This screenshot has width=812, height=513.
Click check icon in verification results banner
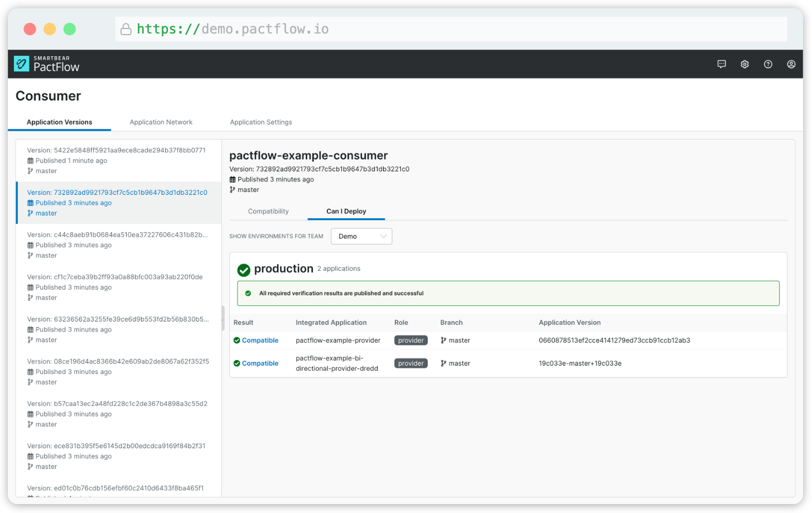point(248,293)
